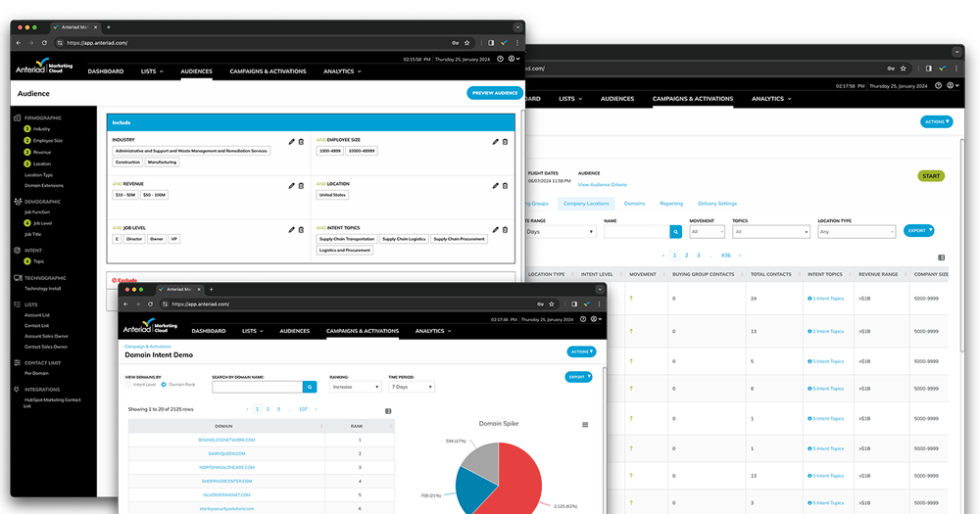980x514 pixels.
Task: Edit the Employee Size criteria with its pencil icon
Action: pyautogui.click(x=495, y=142)
